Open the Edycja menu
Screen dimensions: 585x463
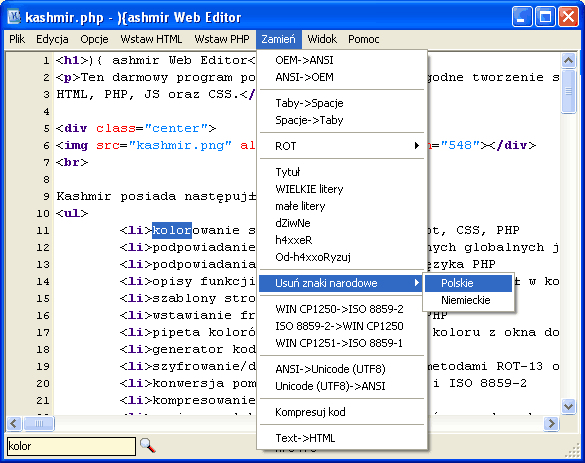pyautogui.click(x=52, y=39)
